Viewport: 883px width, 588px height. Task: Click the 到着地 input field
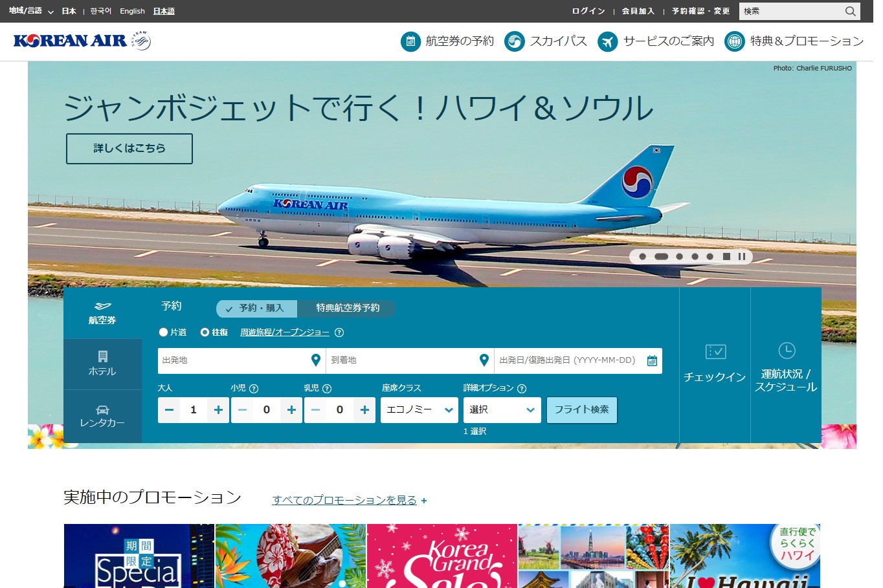point(410,361)
